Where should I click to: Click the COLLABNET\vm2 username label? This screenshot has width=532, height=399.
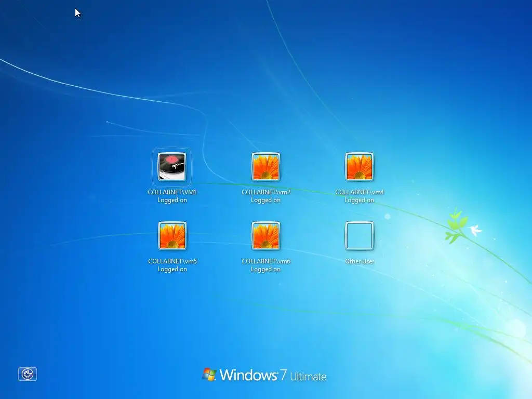266,192
